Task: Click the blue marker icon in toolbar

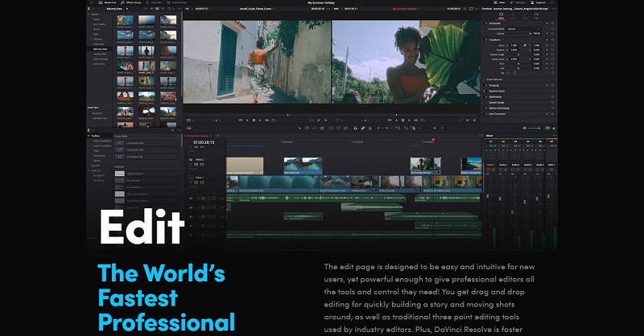Action: [386, 128]
